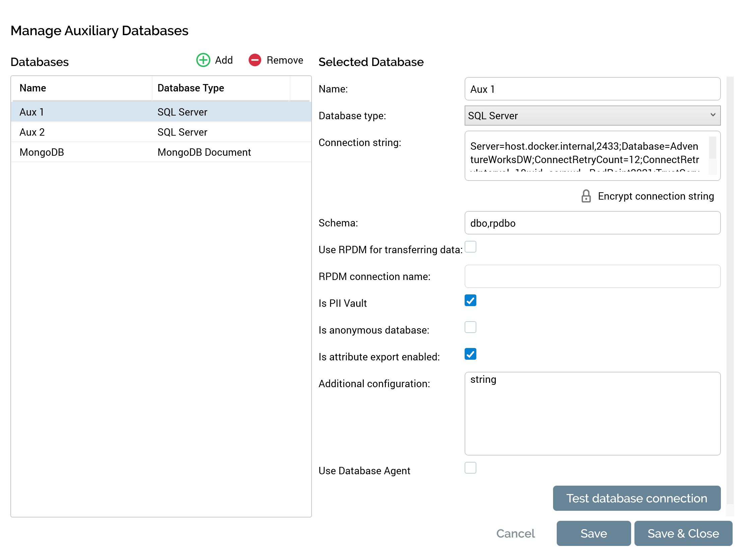Click into the Schema input field
This screenshot has height=560, width=745.
[592, 223]
